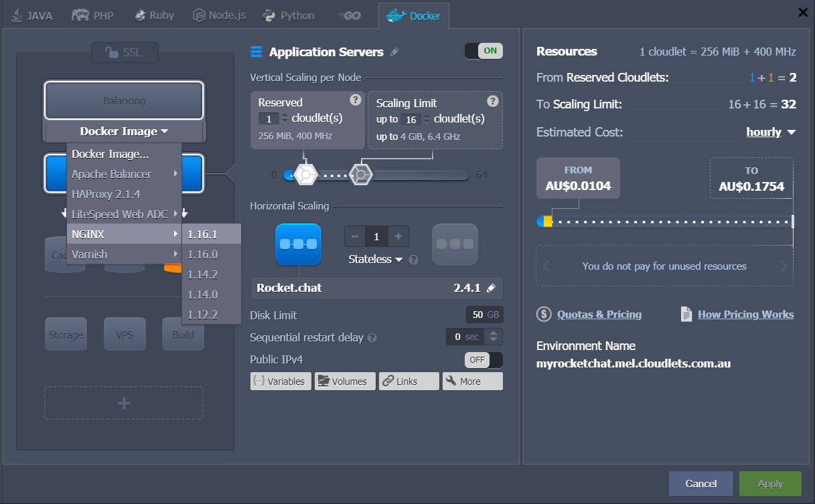Pick NGINX version 1.16.0
Screen dimensions: 815x504
tap(211, 254)
